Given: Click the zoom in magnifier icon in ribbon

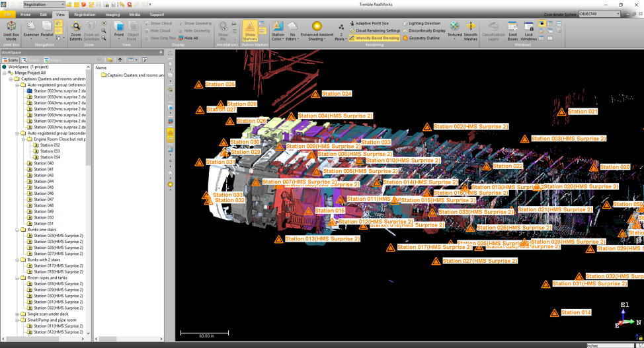Looking at the screenshot, I should (x=104, y=30).
